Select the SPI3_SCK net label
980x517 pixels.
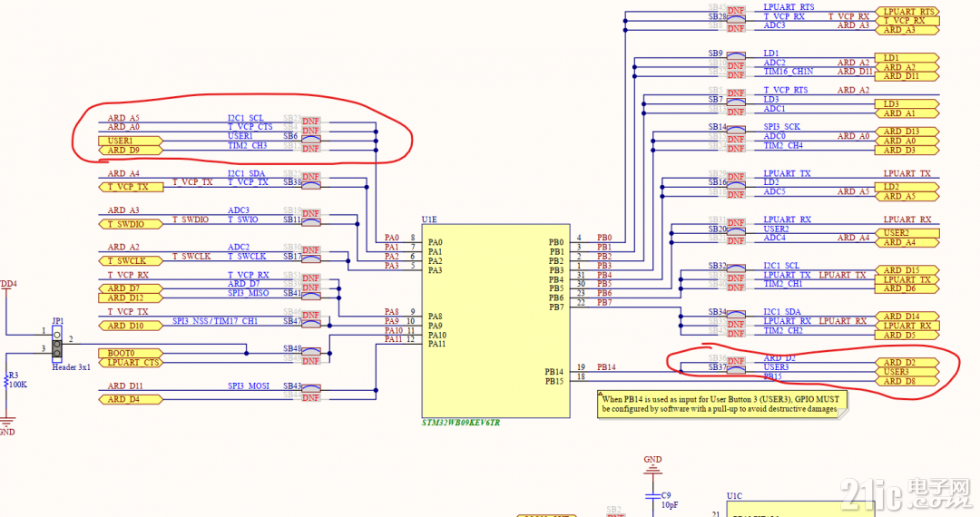[782, 127]
